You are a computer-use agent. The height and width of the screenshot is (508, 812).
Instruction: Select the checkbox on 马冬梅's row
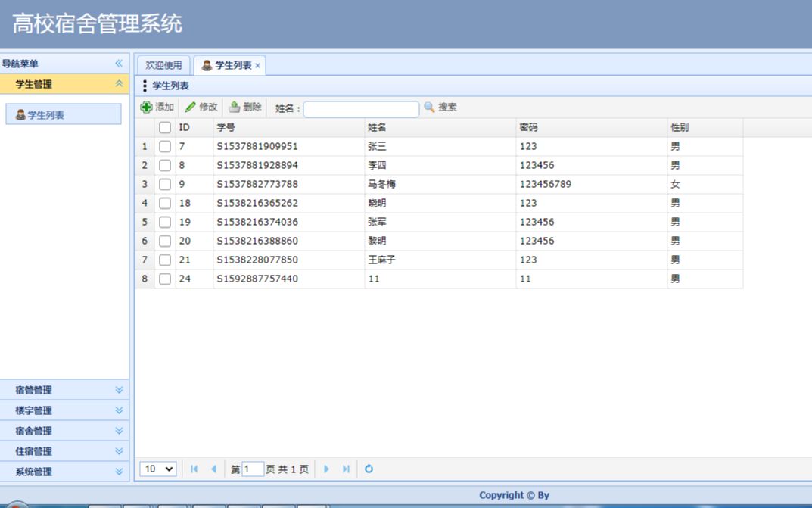[165, 184]
